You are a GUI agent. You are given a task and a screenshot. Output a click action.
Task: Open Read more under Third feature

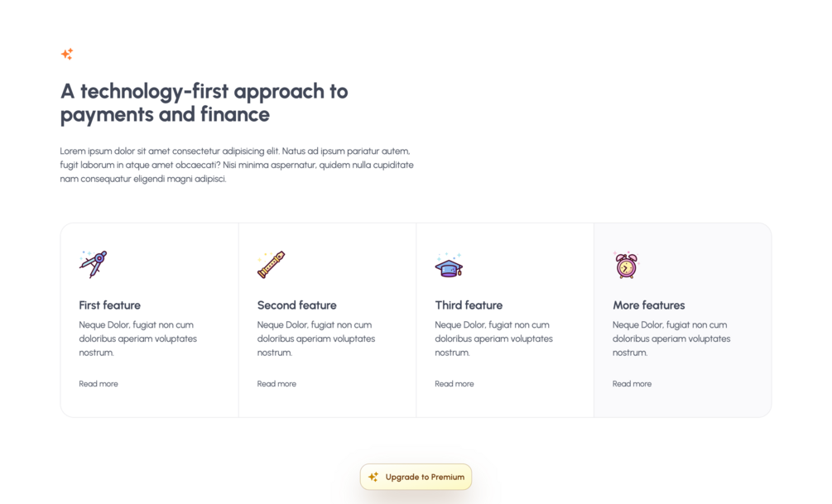pyautogui.click(x=454, y=383)
